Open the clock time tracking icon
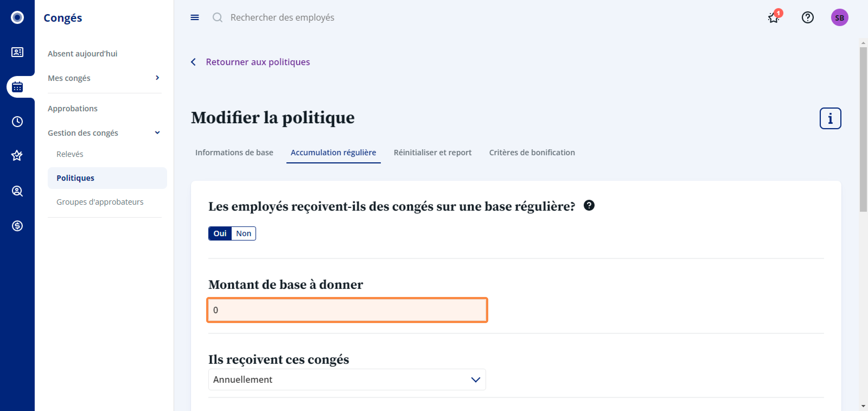Screen dimensions: 868x411 tap(17, 122)
